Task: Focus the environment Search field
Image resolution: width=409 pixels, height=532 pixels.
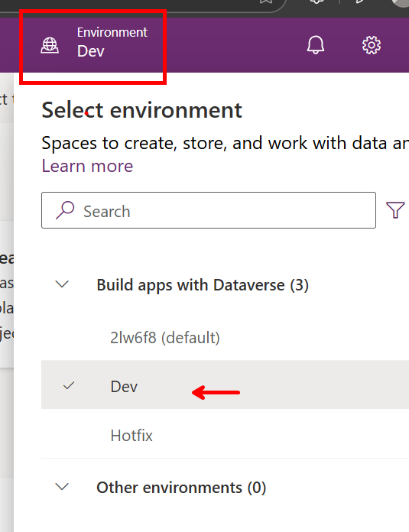Action: [x=209, y=210]
